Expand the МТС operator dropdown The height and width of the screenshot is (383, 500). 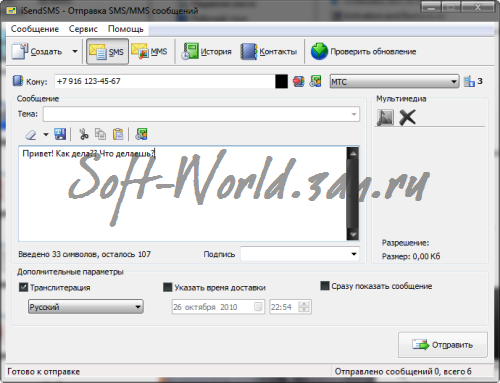394,81
